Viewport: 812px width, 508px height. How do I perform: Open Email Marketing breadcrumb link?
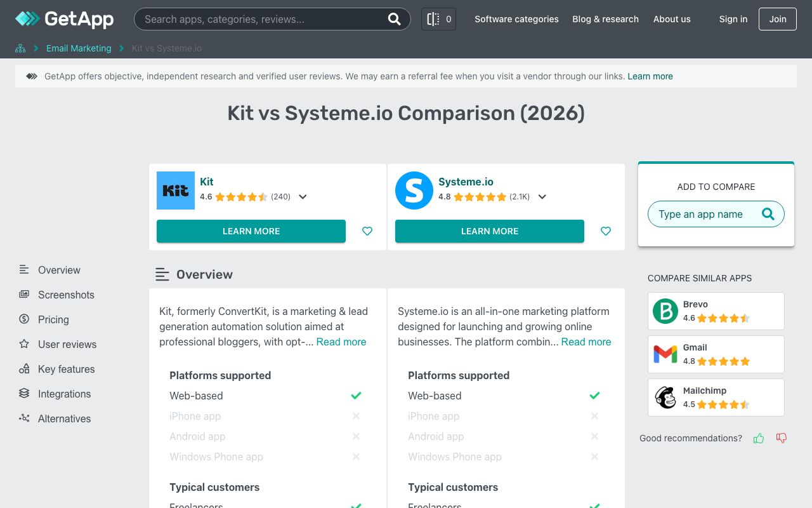(79, 48)
